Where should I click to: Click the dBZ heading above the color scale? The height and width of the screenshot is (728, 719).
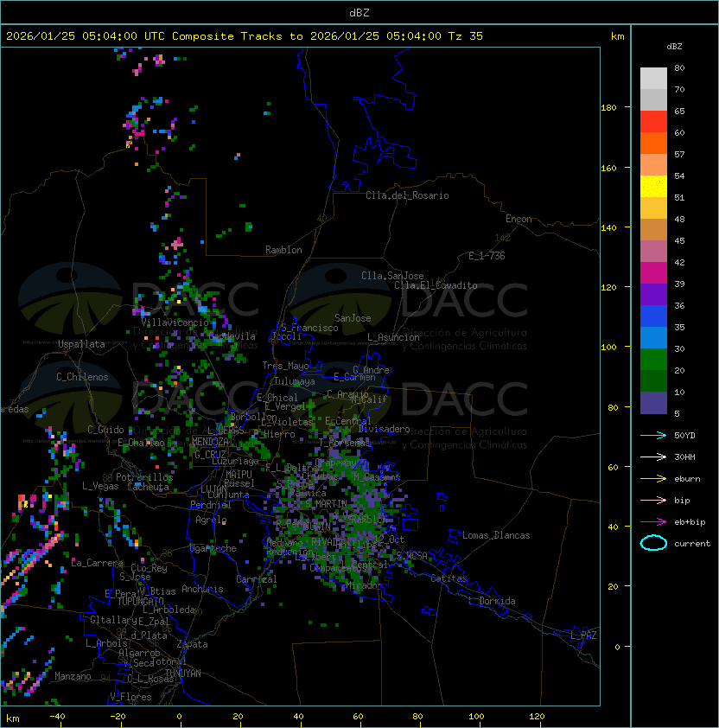click(x=674, y=47)
